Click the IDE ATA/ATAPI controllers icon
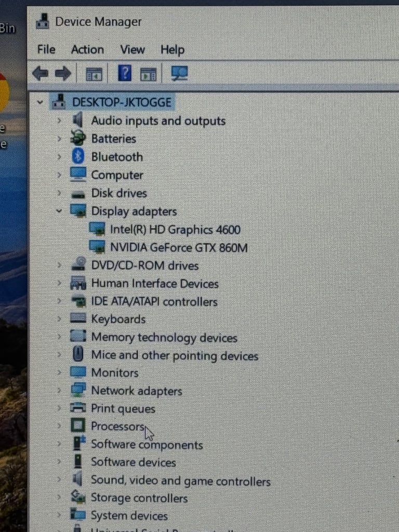Viewport: 399px width, 532px height. coord(79,301)
